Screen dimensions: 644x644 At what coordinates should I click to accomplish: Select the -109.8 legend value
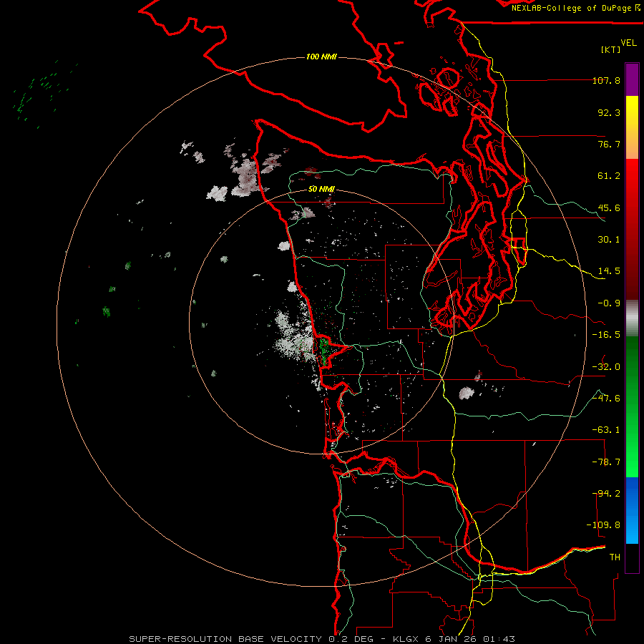tap(603, 525)
